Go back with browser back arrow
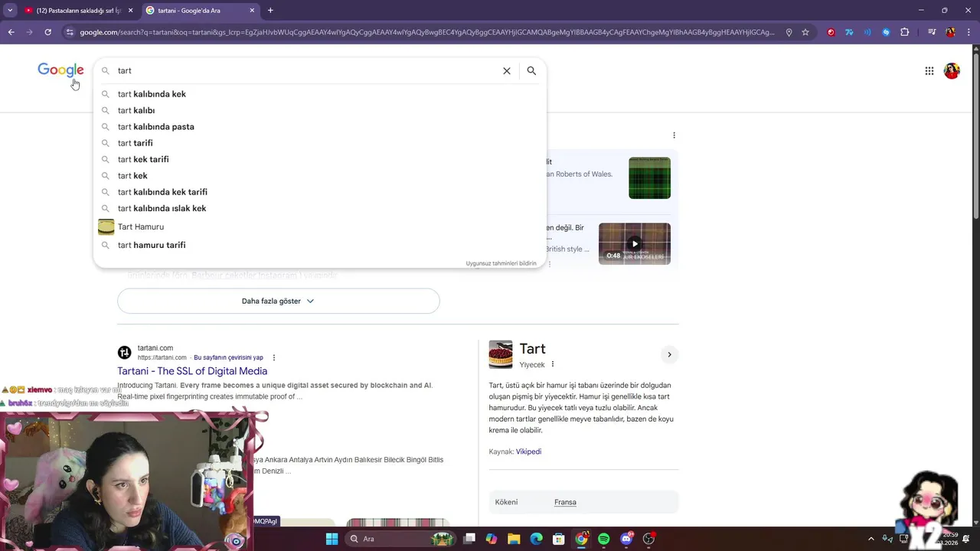The image size is (980, 551). click(x=11, y=32)
